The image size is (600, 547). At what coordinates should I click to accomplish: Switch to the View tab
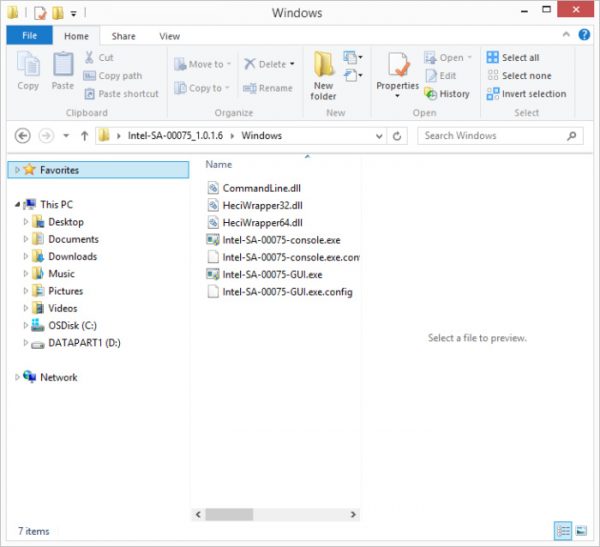tap(170, 36)
